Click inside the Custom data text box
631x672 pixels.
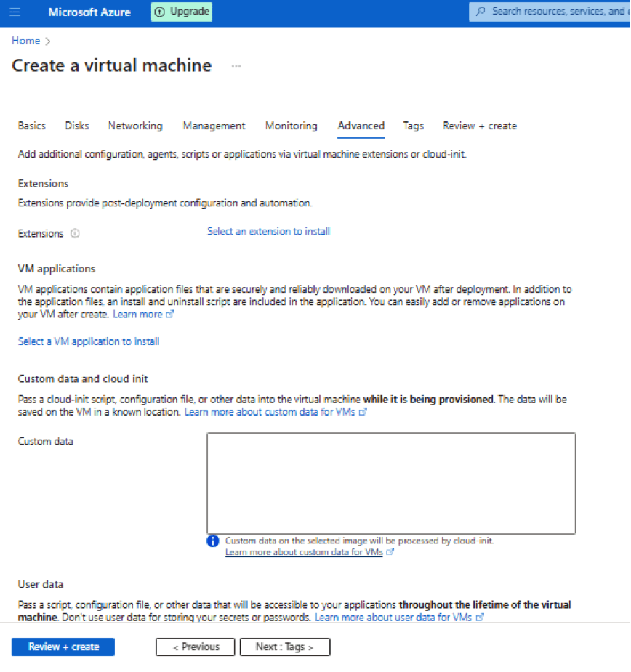click(390, 483)
